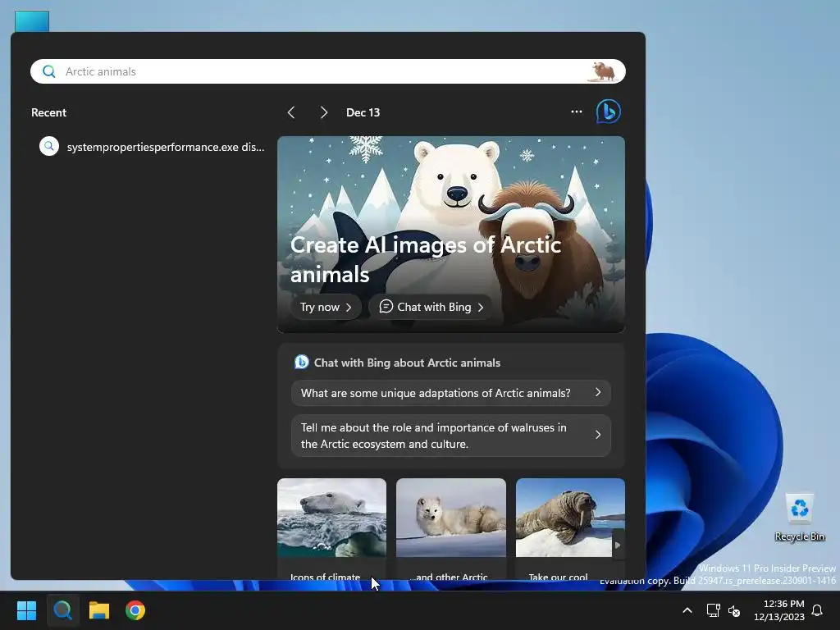This screenshot has width=840, height=630.
Task: Open the polar bear Icons of climate card
Action: (x=331, y=529)
